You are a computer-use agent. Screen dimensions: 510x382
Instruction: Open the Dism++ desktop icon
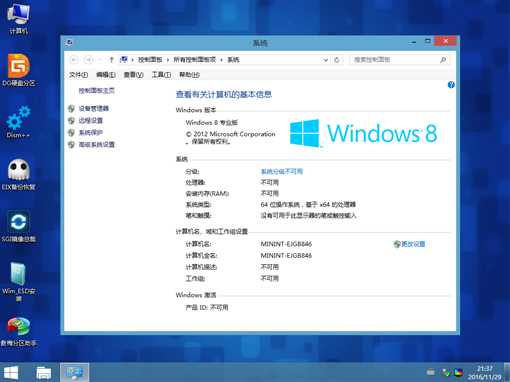19,121
